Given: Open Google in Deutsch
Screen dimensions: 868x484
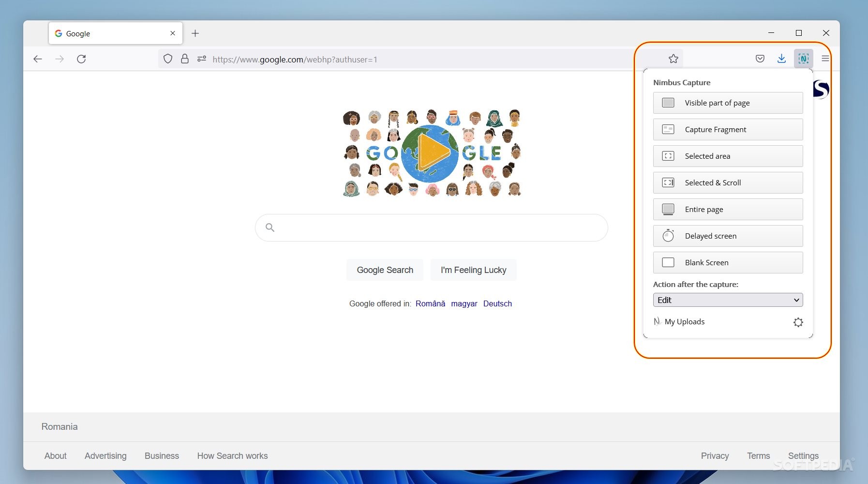Looking at the screenshot, I should pyautogui.click(x=498, y=303).
